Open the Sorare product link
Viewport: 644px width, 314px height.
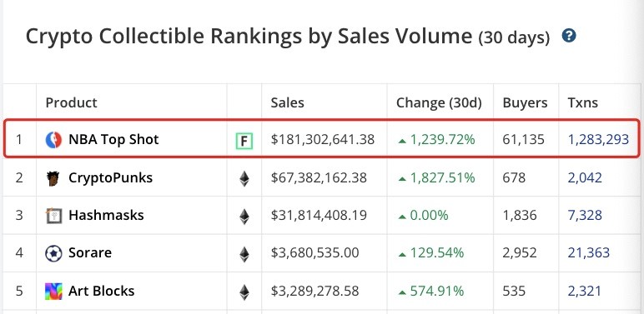pos(90,252)
